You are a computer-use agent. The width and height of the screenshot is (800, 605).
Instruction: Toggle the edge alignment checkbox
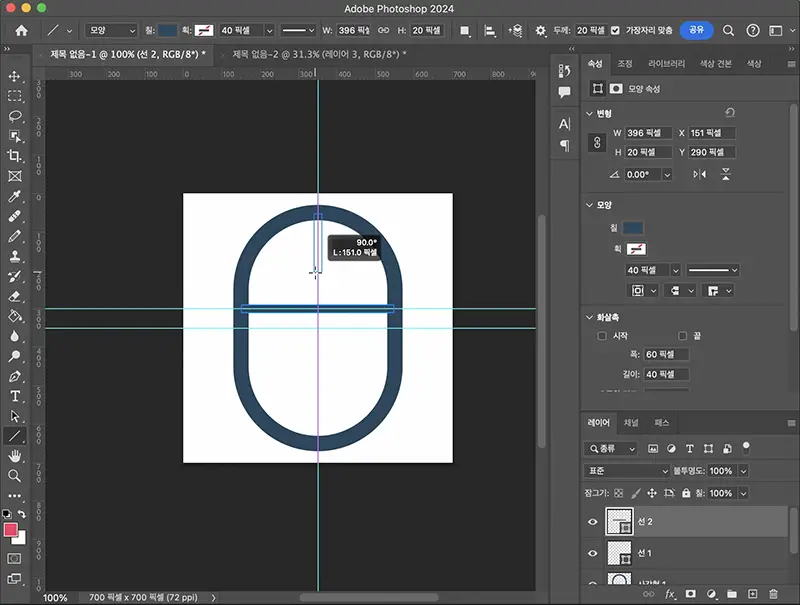pos(615,31)
